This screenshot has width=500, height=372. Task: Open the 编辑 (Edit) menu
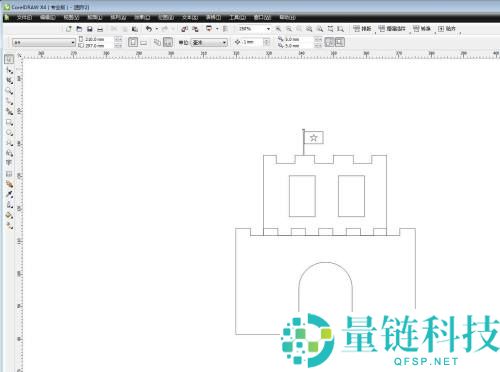[x=47, y=17]
